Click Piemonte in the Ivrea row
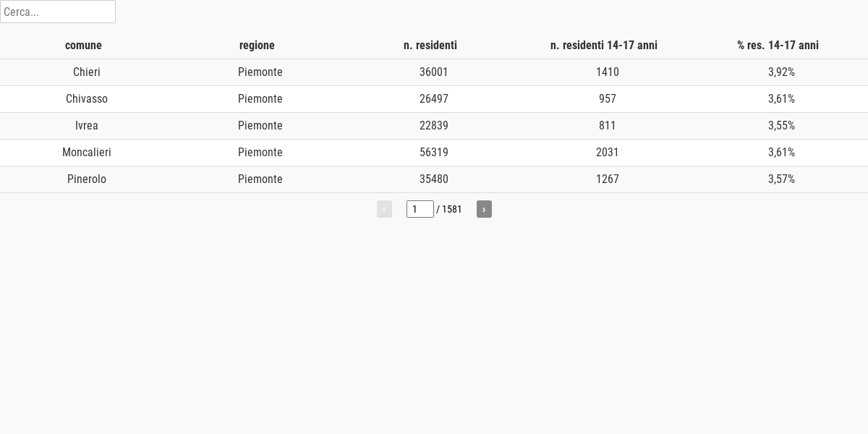The width and height of the screenshot is (868, 434). 260,126
